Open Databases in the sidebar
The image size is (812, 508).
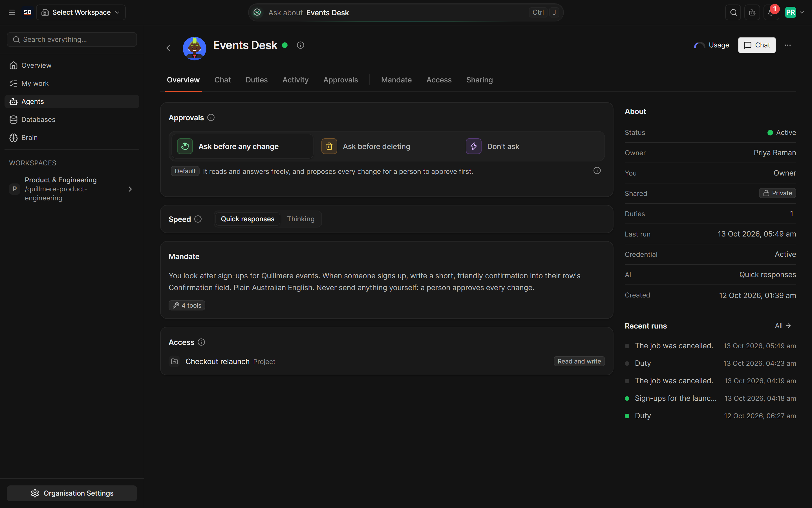click(72, 120)
